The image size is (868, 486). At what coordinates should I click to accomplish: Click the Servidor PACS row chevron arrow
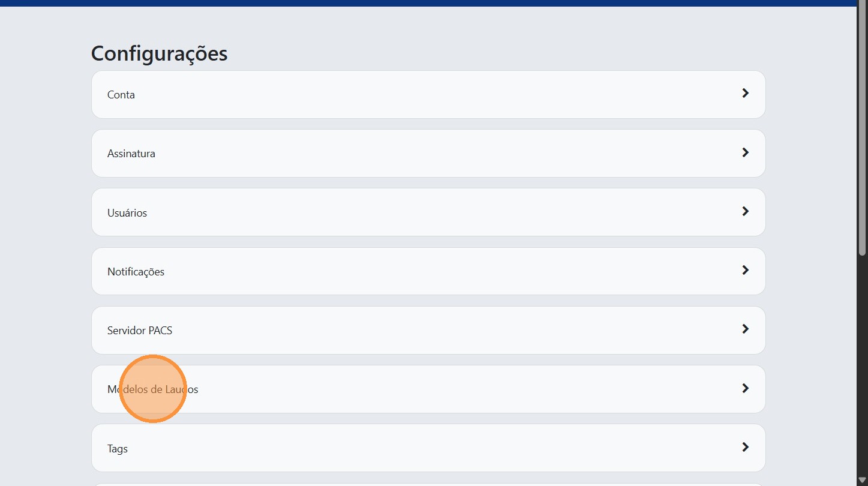745,329
